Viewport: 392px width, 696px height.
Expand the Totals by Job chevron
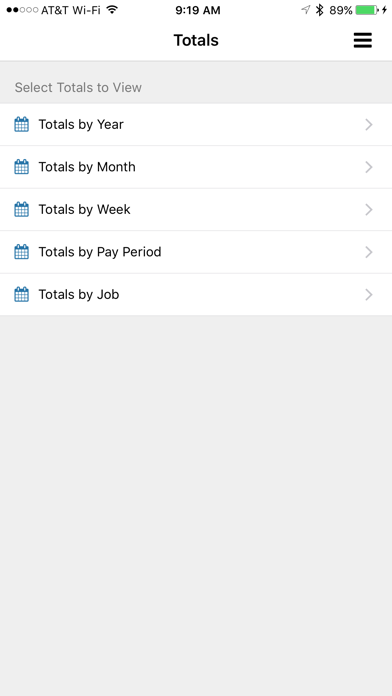[368, 295]
